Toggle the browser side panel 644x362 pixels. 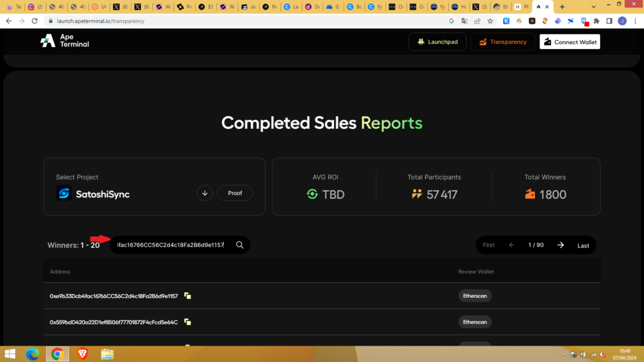click(x=609, y=21)
